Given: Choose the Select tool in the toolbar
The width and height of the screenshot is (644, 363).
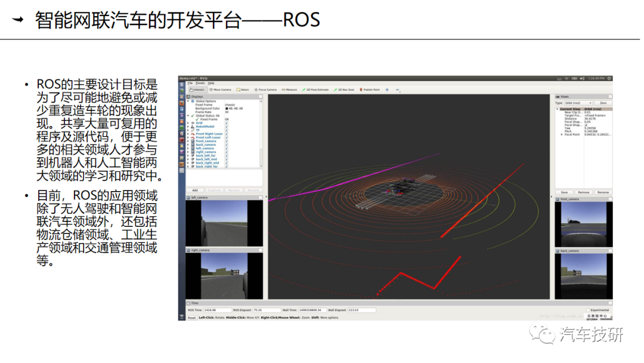Looking at the screenshot, I should [x=242, y=90].
